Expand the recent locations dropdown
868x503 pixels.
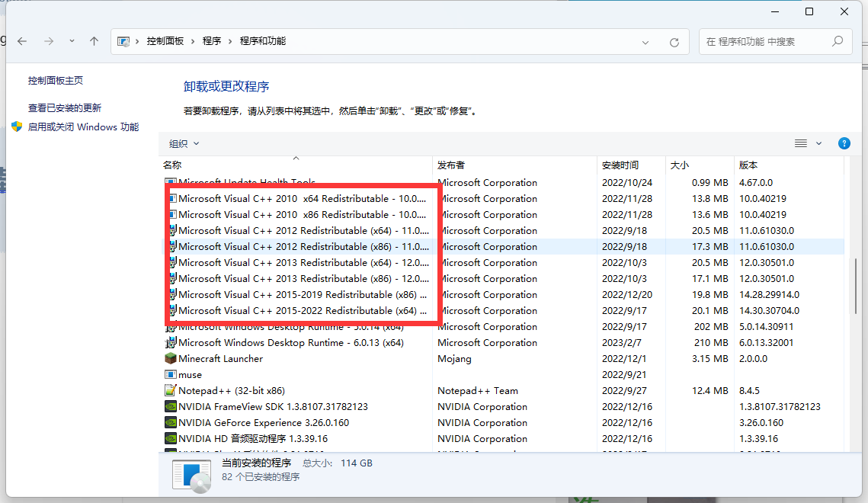(x=72, y=41)
